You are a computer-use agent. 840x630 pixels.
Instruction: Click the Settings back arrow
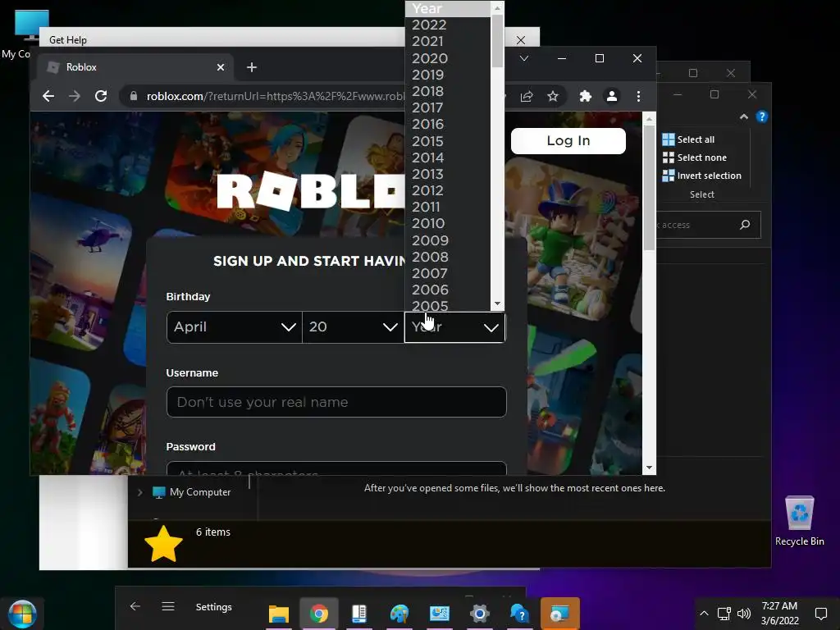point(135,606)
